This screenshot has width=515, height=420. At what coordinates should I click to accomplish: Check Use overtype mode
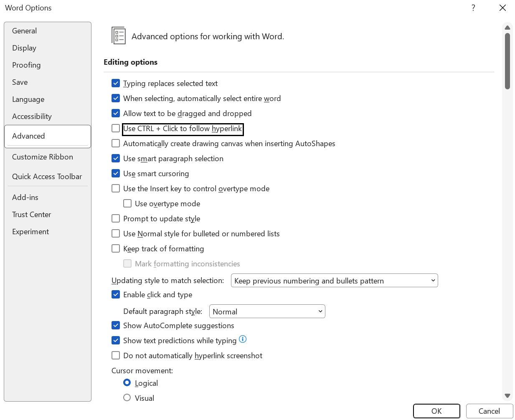pos(127,204)
